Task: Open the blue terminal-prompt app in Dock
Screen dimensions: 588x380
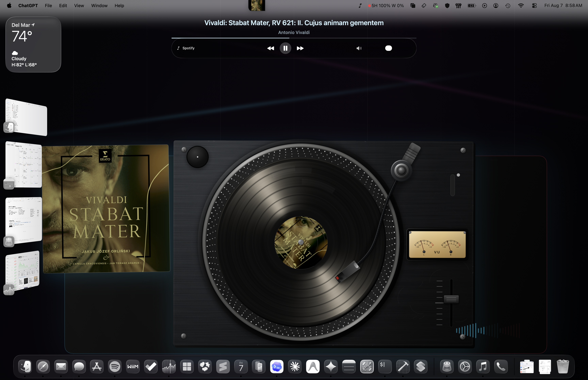Action: [277, 367]
